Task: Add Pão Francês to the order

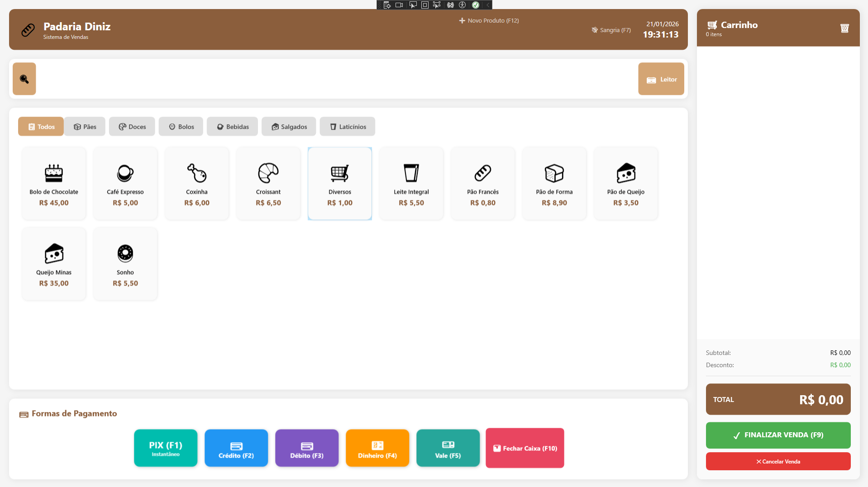Action: coord(482,183)
